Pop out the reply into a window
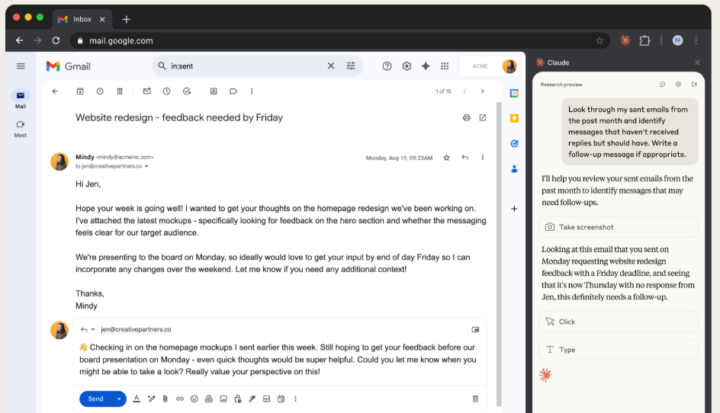 click(x=475, y=329)
